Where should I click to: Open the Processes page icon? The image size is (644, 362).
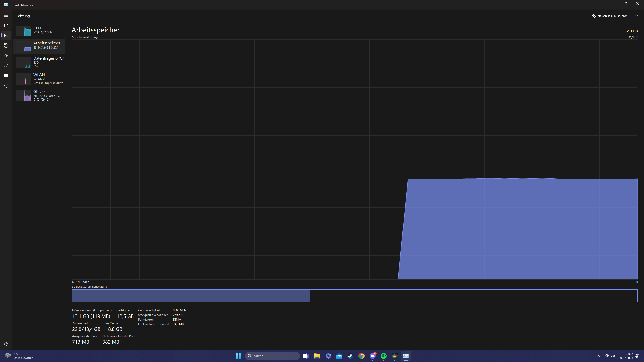6,25
